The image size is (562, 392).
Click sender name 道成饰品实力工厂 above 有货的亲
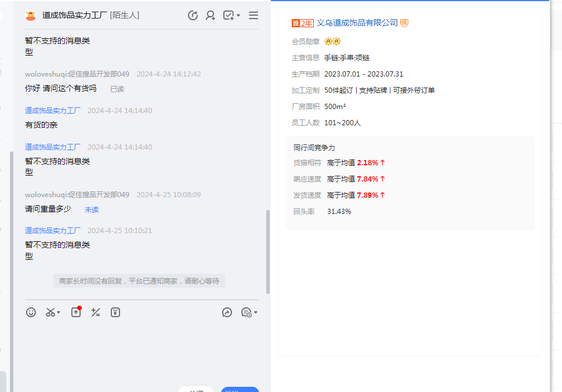[x=53, y=111]
